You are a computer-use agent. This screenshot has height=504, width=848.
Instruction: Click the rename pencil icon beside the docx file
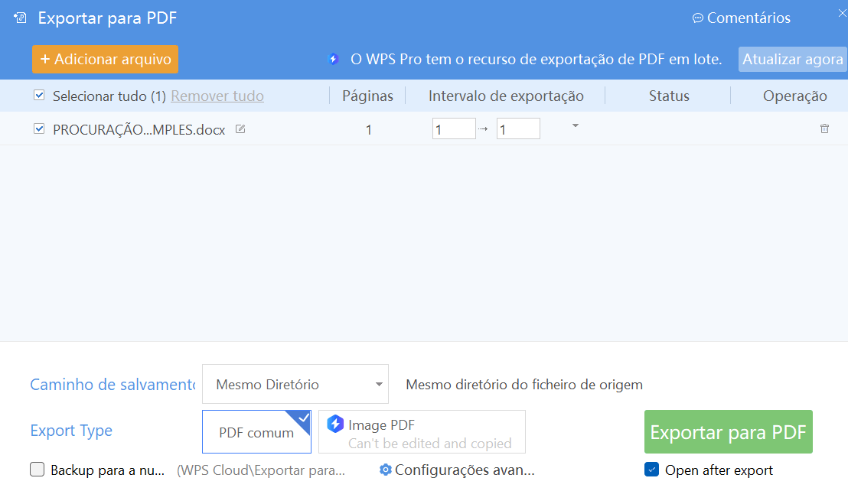pos(240,128)
